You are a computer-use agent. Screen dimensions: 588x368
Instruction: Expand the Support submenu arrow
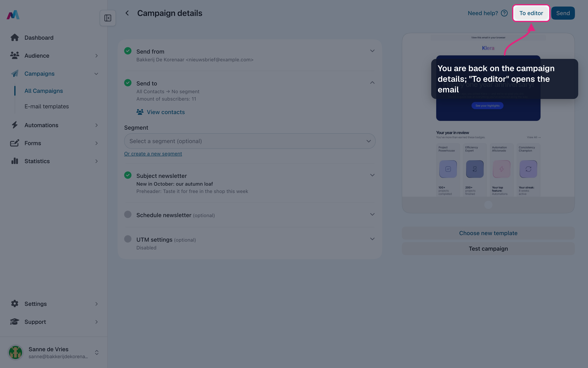96,322
